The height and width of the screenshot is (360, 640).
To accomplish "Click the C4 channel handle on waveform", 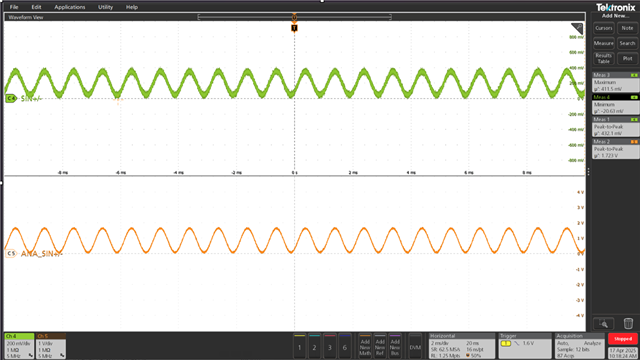I will point(10,98).
